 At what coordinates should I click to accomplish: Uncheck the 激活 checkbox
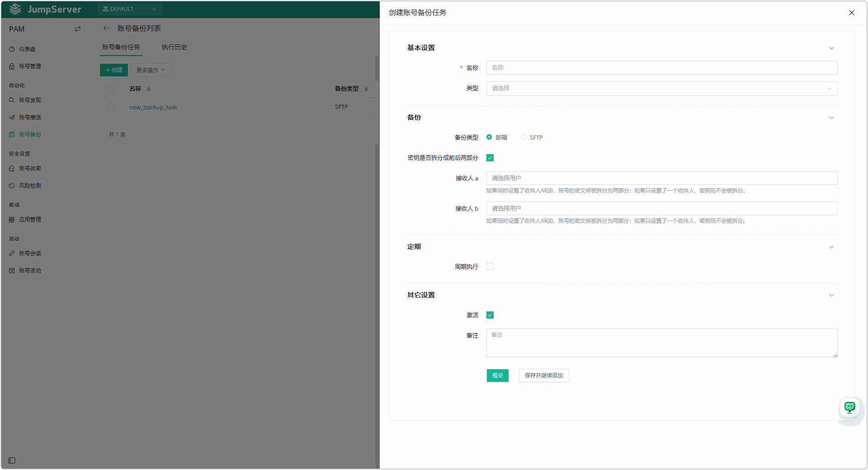point(490,315)
